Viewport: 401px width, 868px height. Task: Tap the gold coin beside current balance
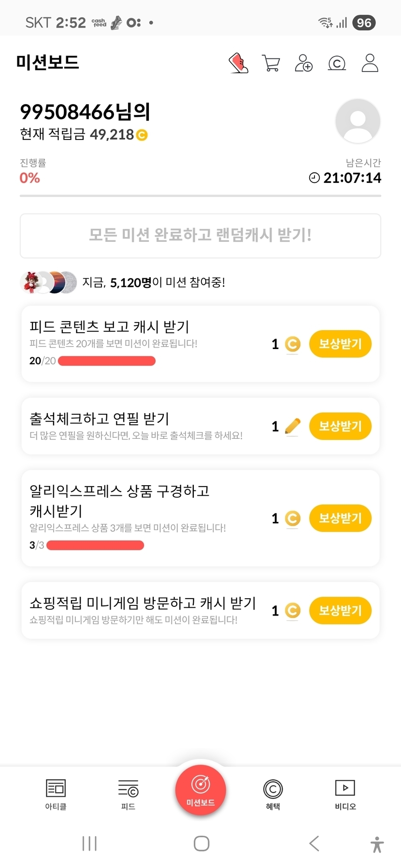click(142, 135)
